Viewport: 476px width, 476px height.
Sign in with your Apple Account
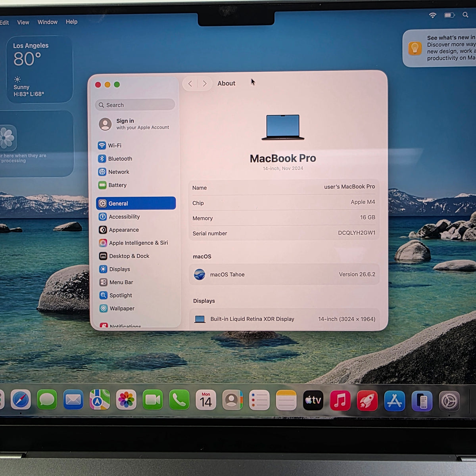tap(135, 124)
